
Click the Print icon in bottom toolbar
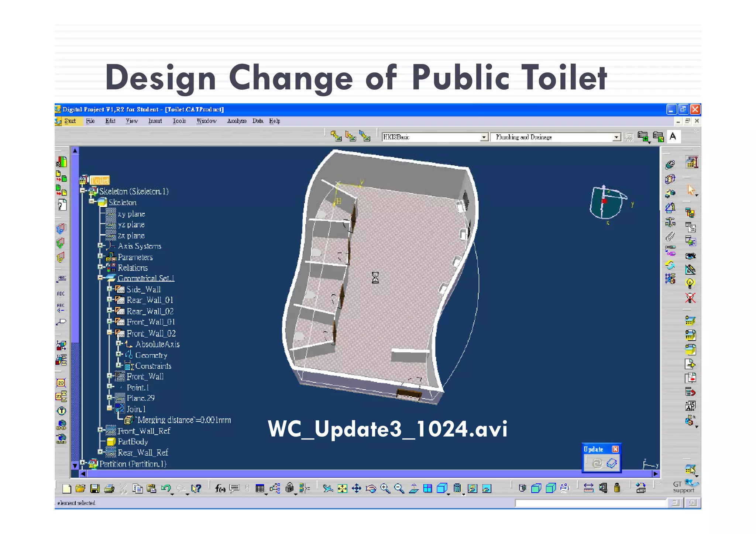(x=109, y=489)
